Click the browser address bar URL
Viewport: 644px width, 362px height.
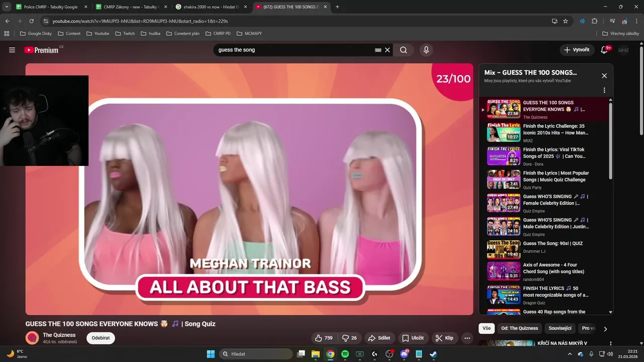140,21
